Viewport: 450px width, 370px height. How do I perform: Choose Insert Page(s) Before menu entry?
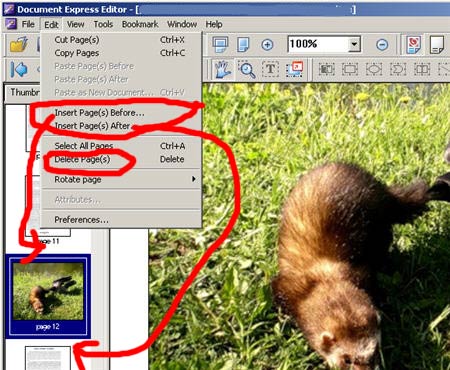[x=121, y=113]
